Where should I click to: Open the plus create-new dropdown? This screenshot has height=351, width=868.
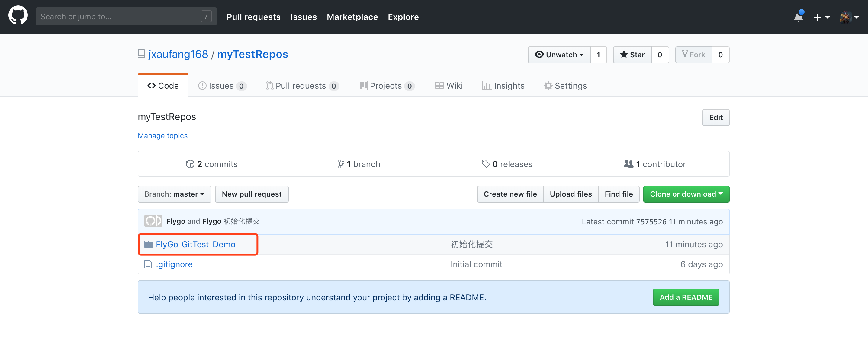click(821, 17)
